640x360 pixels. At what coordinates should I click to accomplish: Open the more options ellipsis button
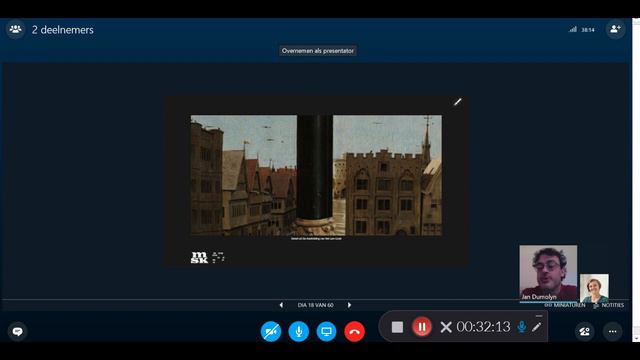pos(613,331)
